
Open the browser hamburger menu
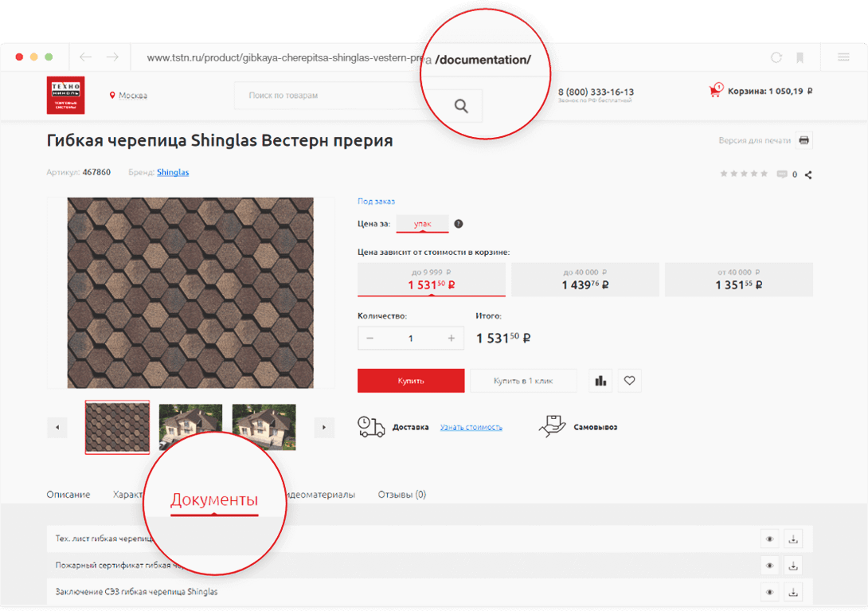(843, 57)
